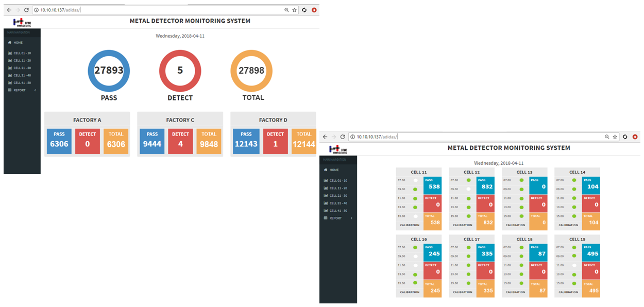Screen dimensions: 644x307
Task: Click the circular sync icon in the Factory dashboard browser toolbar
Action: click(304, 10)
